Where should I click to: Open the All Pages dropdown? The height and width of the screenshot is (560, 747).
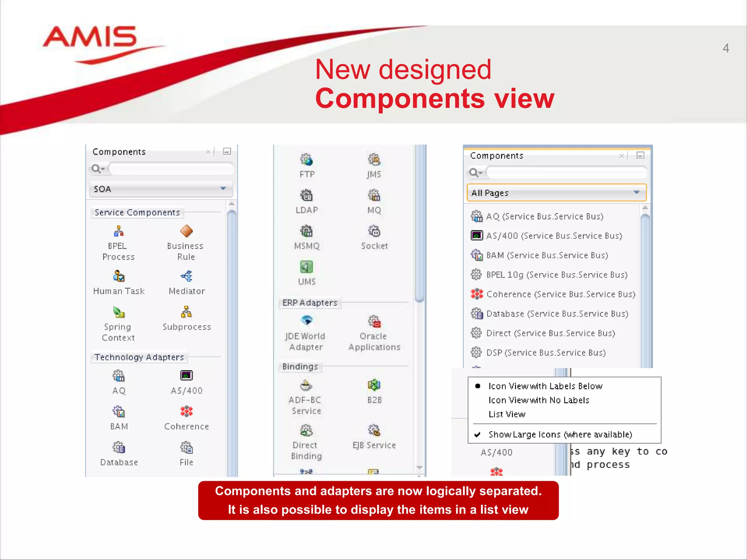point(557,192)
